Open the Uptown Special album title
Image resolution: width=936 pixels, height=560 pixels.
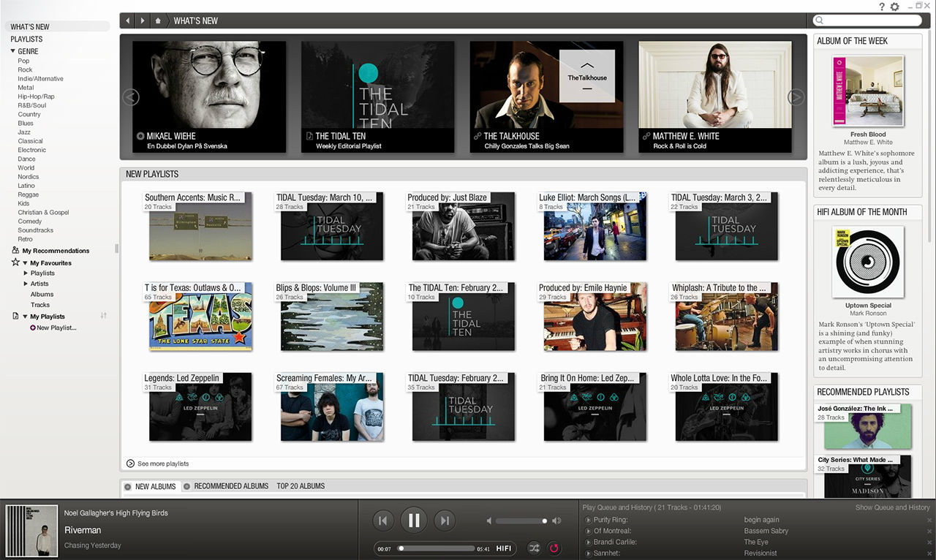[x=869, y=306]
